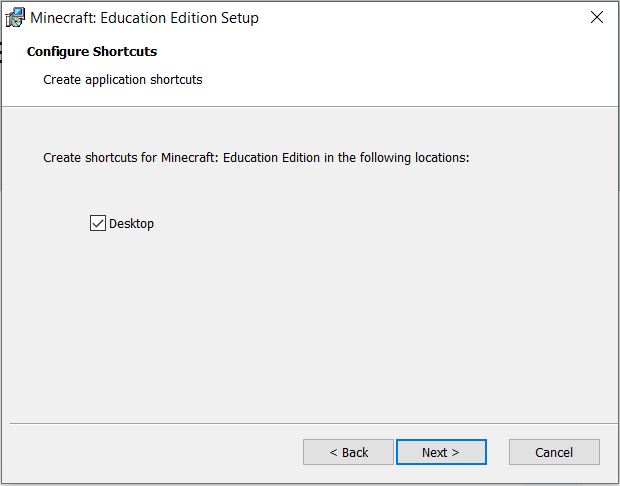Click the setup installer icon in title bar

pos(15,17)
